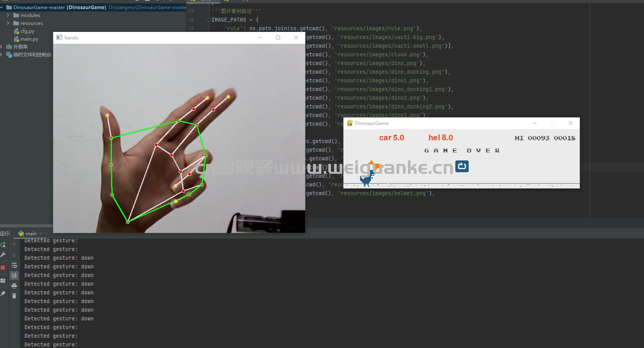Close the hands window
This screenshot has width=644, height=348.
pyautogui.click(x=296, y=37)
